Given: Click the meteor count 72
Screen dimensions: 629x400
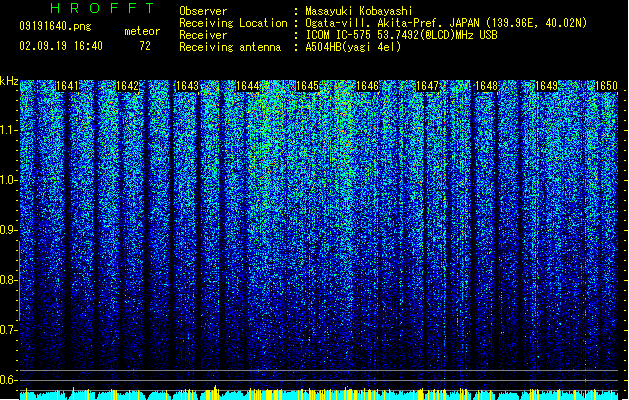Looking at the screenshot, I should point(145,46).
